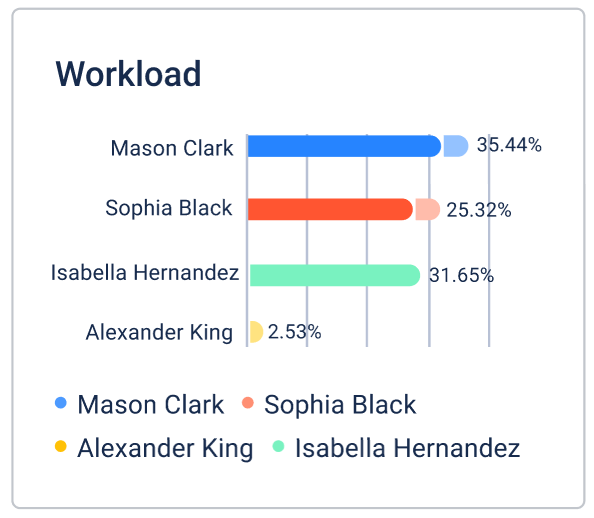
Task: Click Sophia Black's light pink bar extension
Action: point(428,209)
